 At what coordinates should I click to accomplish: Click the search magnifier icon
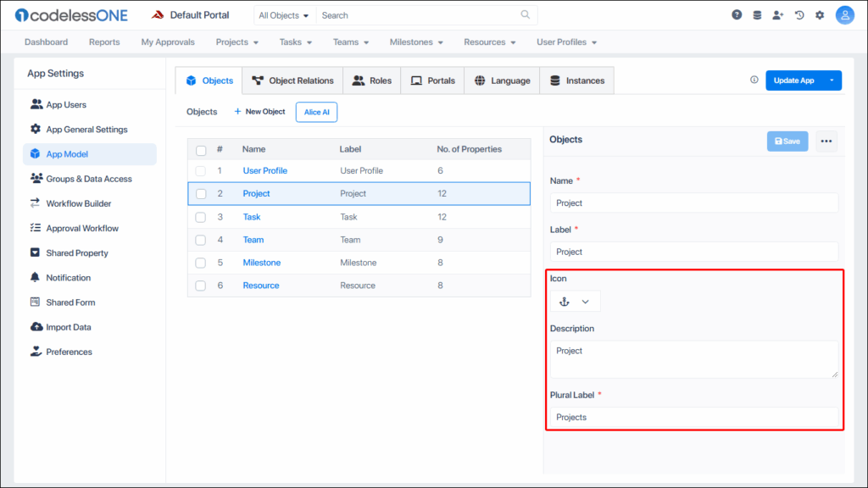click(x=526, y=15)
